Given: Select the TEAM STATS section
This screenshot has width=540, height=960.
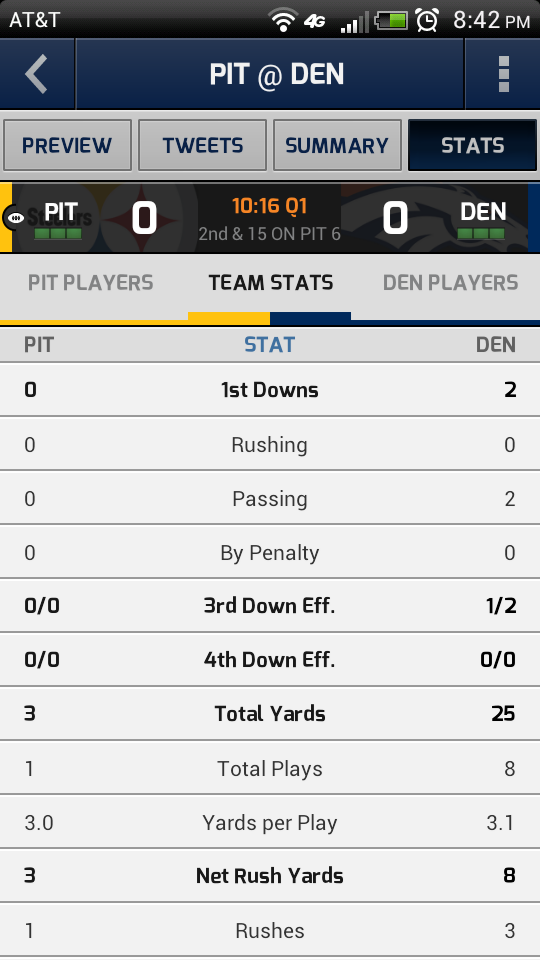Looking at the screenshot, I should click(x=271, y=283).
